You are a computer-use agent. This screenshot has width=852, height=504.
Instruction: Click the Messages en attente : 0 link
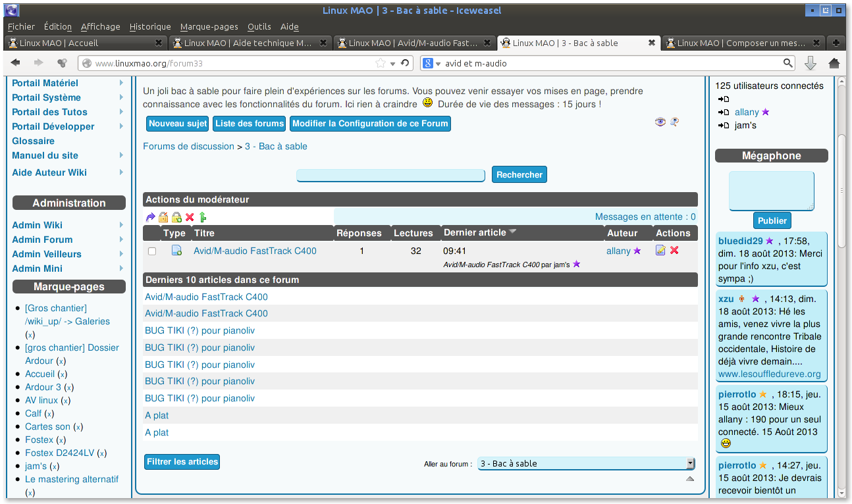pos(645,216)
